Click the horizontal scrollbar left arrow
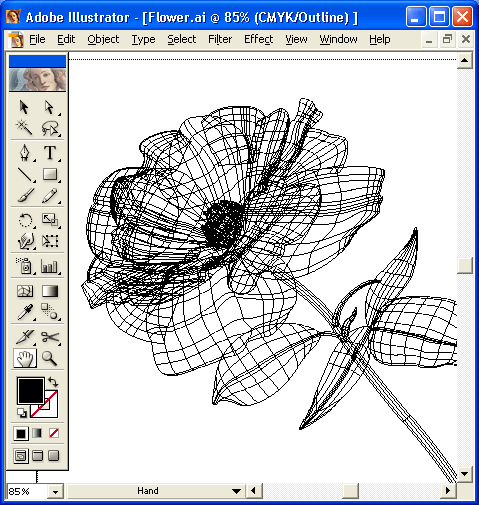Image resolution: width=479 pixels, height=505 pixels. 253,491
